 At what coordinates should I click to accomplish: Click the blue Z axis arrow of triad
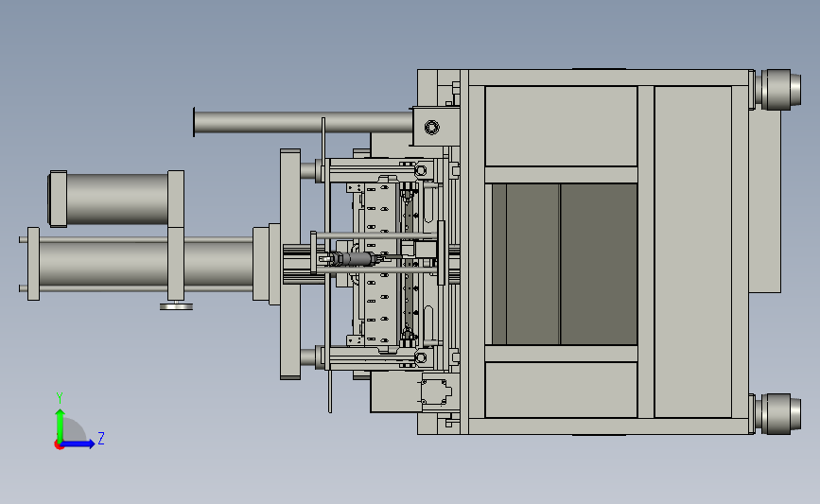[x=79, y=443]
